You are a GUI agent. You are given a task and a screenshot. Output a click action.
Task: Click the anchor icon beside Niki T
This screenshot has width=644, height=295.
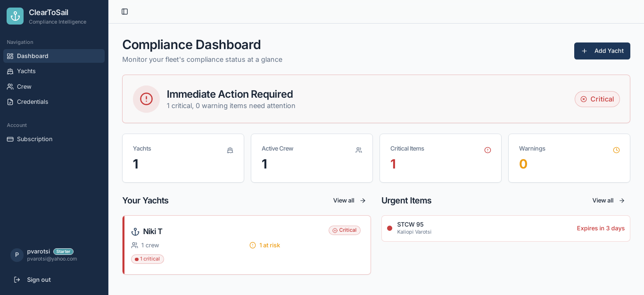point(135,232)
